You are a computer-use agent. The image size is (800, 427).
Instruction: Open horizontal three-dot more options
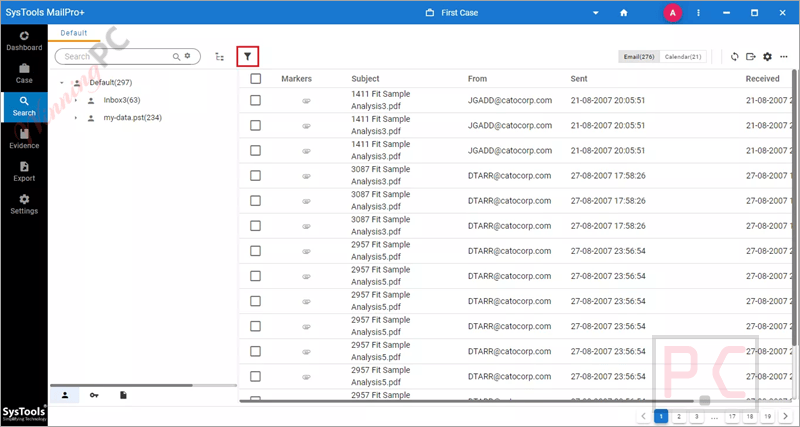pos(784,57)
